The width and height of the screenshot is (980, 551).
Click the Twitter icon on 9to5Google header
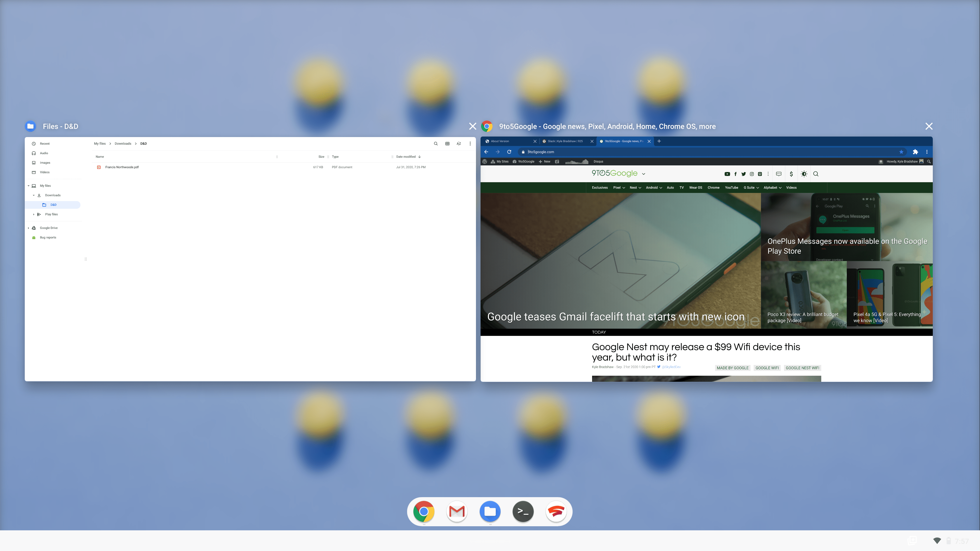click(743, 174)
